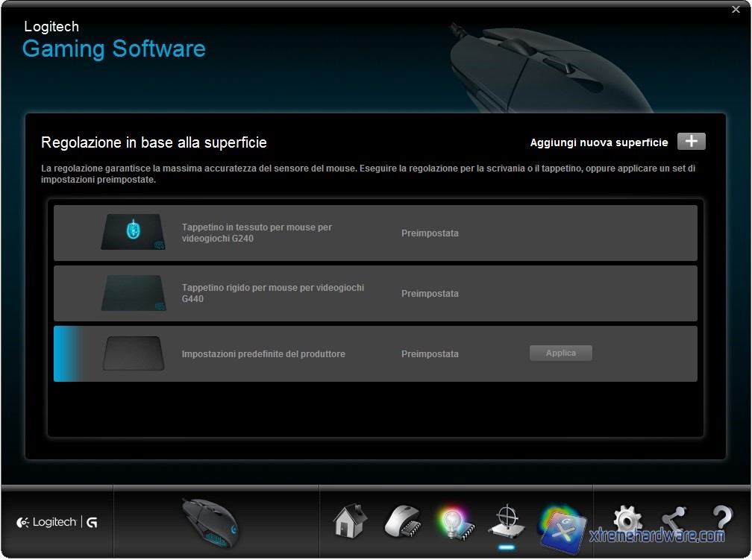
Task: Open on-board memory mouse button settings icon
Action: pyautogui.click(x=403, y=521)
